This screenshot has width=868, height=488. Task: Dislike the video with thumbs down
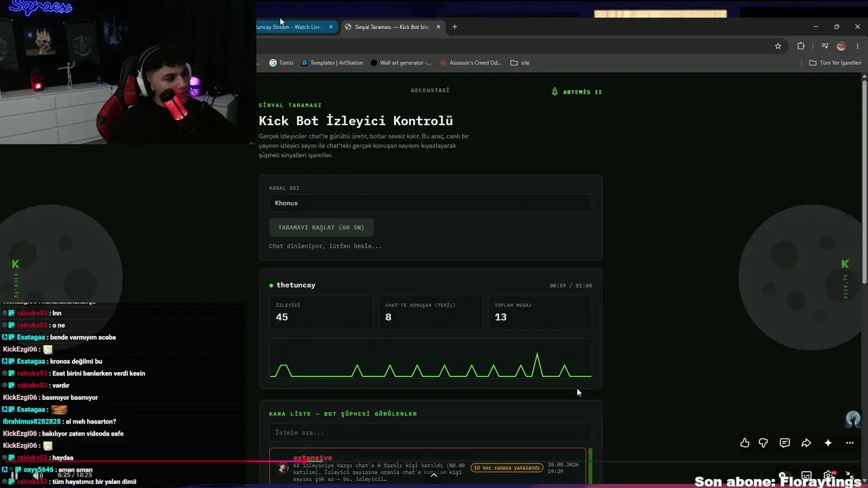(x=764, y=443)
